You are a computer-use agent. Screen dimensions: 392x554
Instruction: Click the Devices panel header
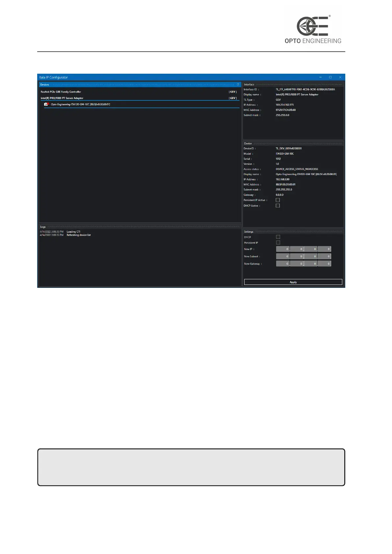tap(140, 85)
